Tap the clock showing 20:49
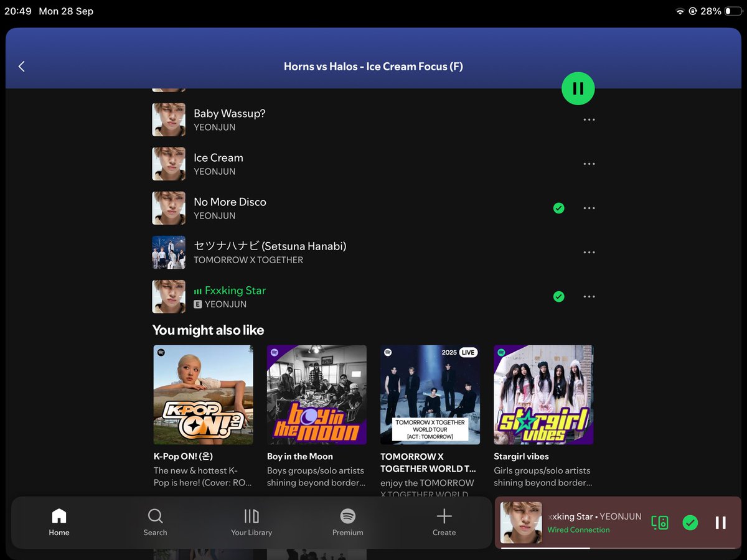 click(18, 11)
